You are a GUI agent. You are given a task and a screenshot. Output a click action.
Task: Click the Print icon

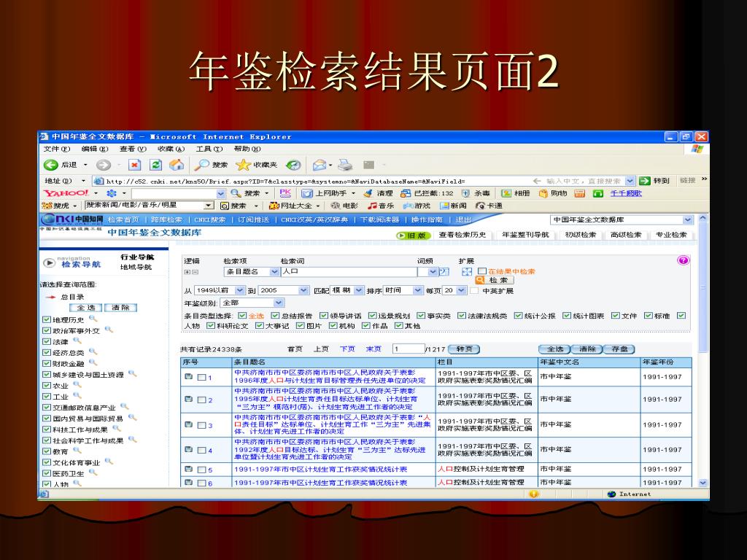click(x=345, y=166)
